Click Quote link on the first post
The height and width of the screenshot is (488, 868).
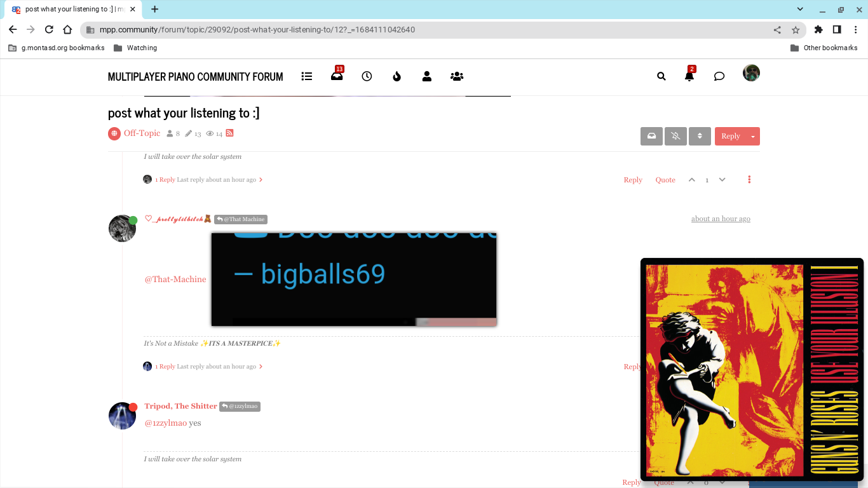click(665, 180)
